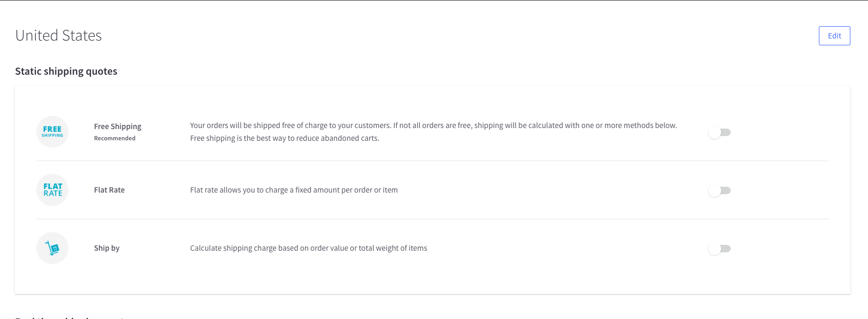Click the divider line below the Flat Rate row
Screen dimensions: 868x319
point(433,219)
